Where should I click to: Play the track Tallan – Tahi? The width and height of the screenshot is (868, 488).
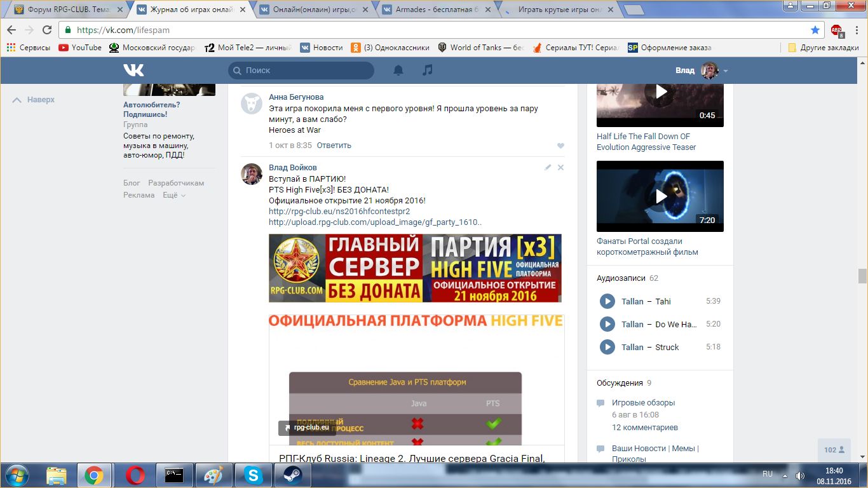click(x=607, y=301)
